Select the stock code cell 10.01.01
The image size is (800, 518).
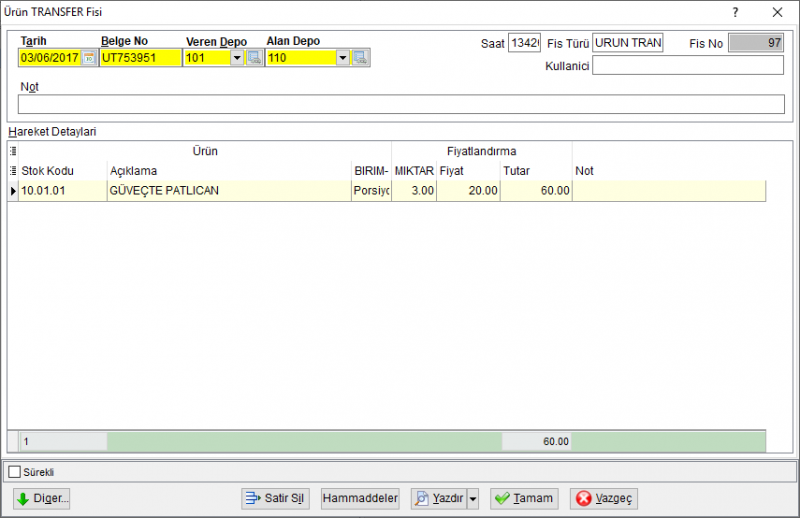point(63,191)
